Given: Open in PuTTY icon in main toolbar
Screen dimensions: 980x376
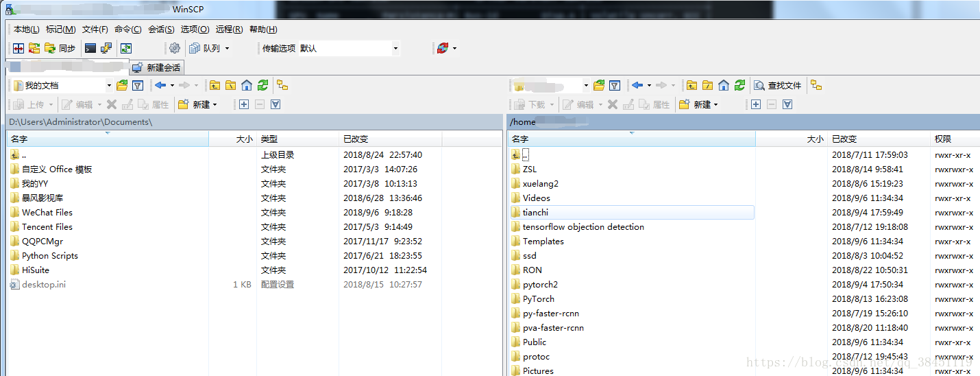Looking at the screenshot, I should pyautogui.click(x=106, y=48).
